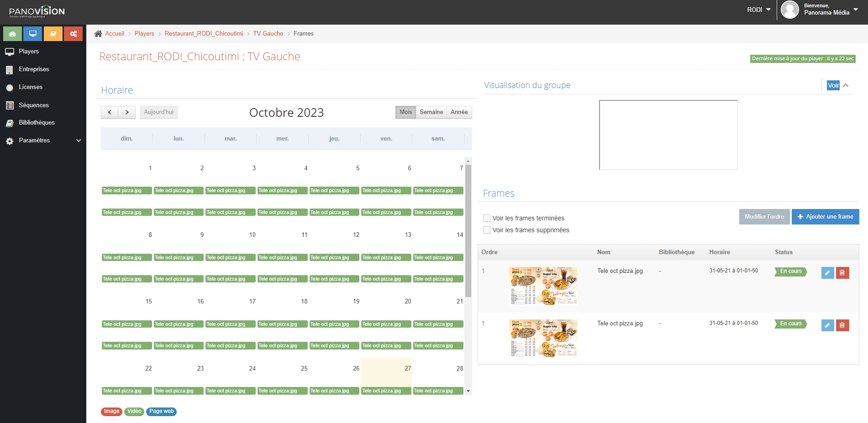Click the Bibliothèques book icon in sidebar
Image resolution: width=868 pixels, height=423 pixels.
coord(10,123)
